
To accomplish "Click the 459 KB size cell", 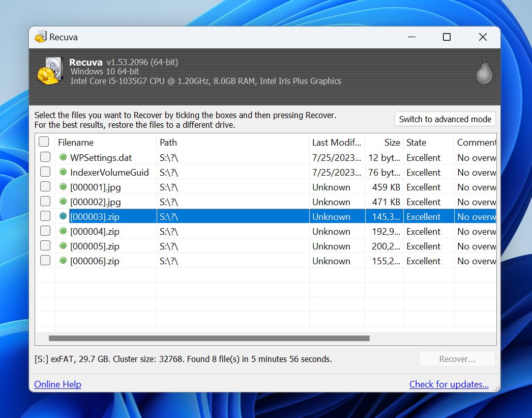I will point(386,187).
